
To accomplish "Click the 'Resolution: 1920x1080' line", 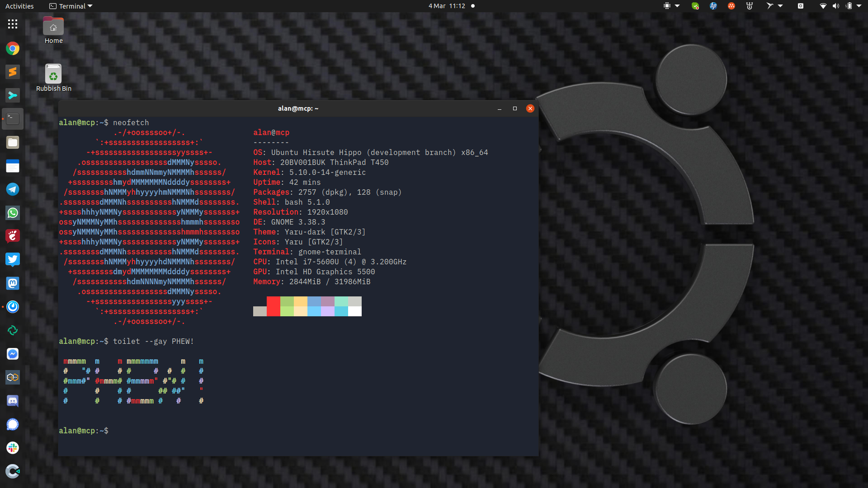I will click(301, 212).
